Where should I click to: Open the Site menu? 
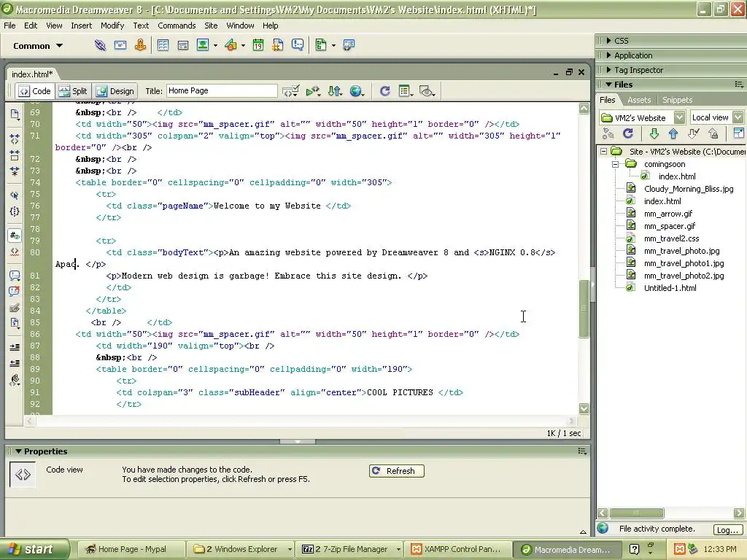[211, 26]
